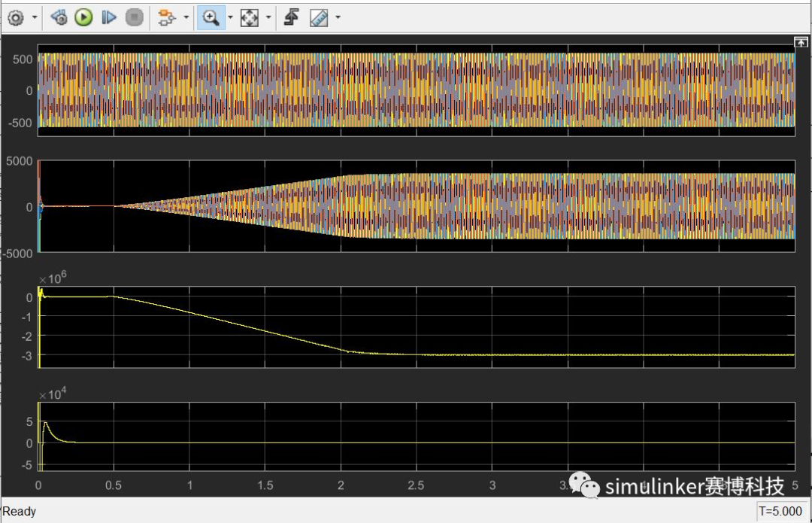Click the T=5.000 time indicator
Image resolution: width=812 pixels, height=523 pixels.
pos(780,512)
